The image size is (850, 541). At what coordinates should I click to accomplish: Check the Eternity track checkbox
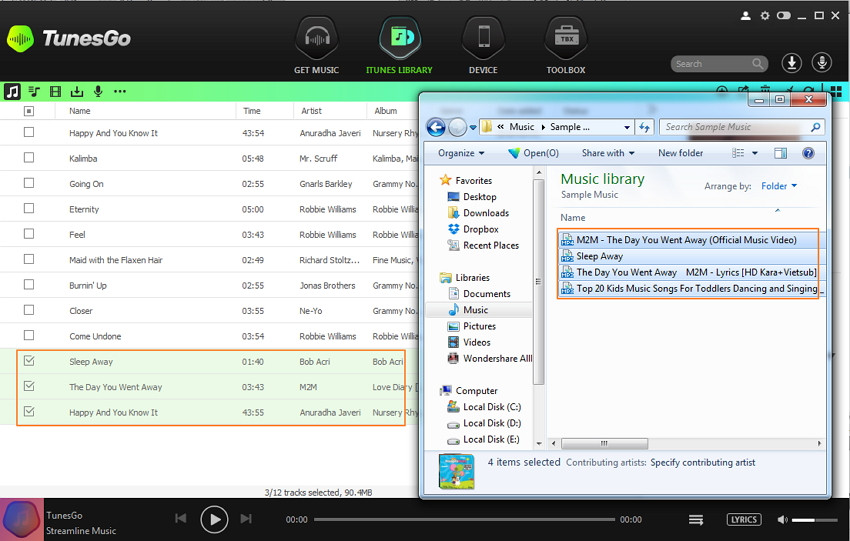pos(29,208)
